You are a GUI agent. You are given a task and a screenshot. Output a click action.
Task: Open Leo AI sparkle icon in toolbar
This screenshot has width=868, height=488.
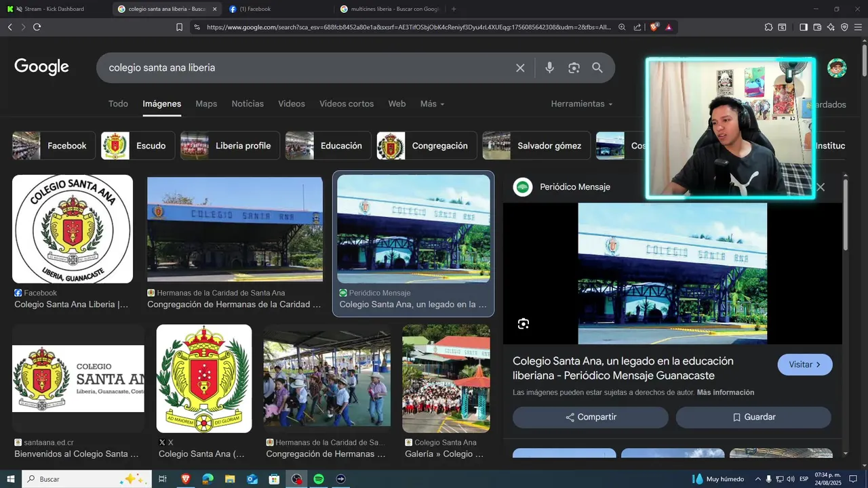tap(831, 27)
